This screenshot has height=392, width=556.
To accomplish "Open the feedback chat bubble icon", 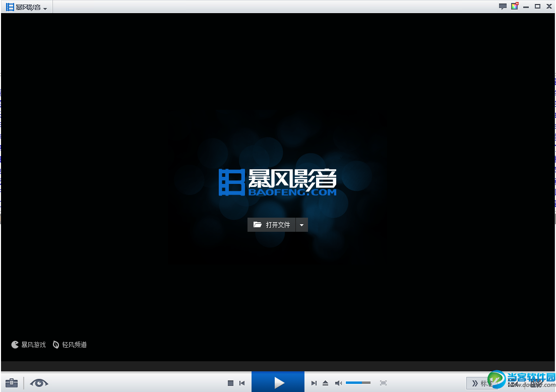I will pos(503,7).
